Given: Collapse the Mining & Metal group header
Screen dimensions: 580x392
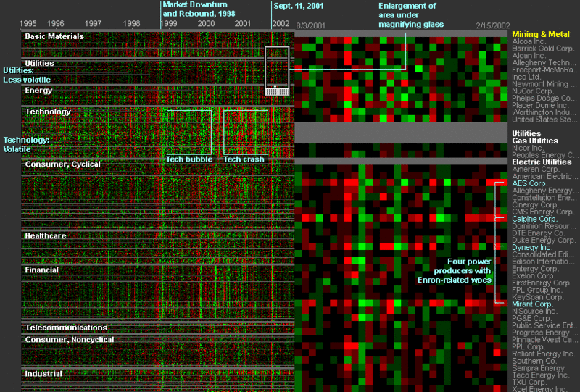Looking at the screenshot, I should tap(540, 34).
